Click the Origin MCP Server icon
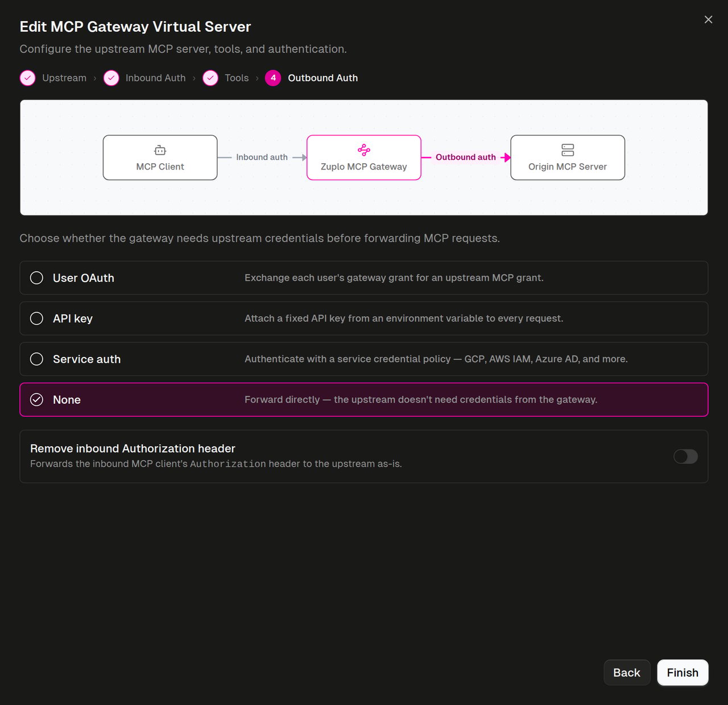This screenshot has height=705, width=728. pyautogui.click(x=568, y=150)
